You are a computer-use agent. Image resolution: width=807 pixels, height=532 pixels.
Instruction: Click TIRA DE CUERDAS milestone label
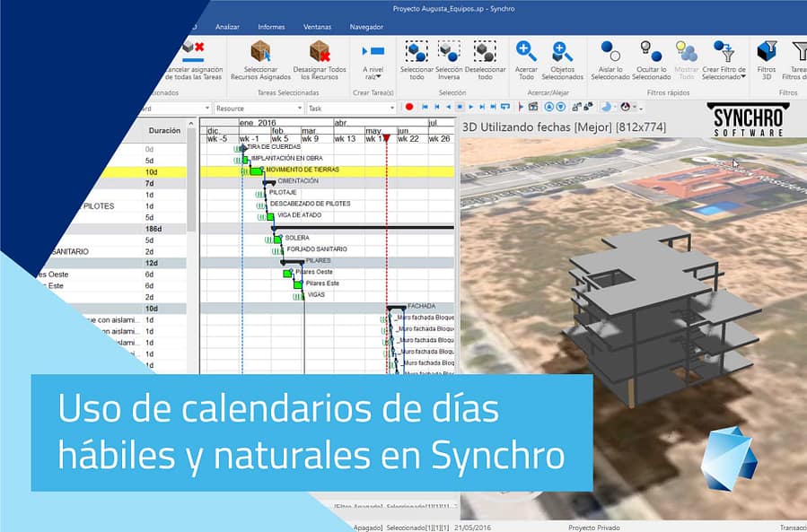coord(273,147)
